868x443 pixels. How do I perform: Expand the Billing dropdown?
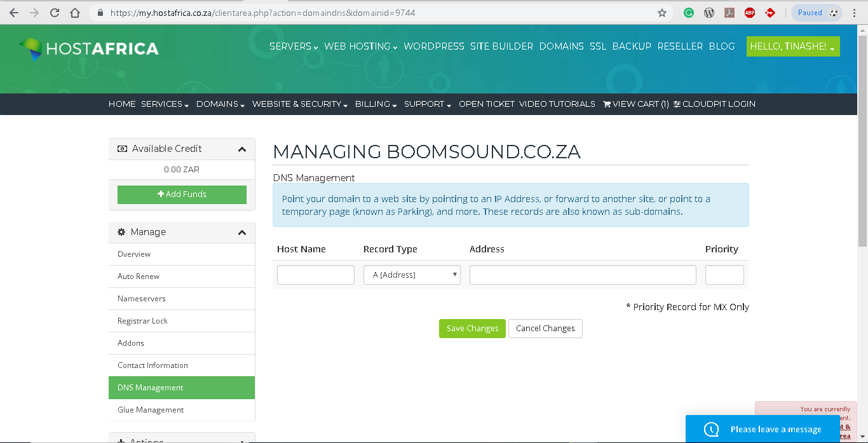(x=376, y=104)
